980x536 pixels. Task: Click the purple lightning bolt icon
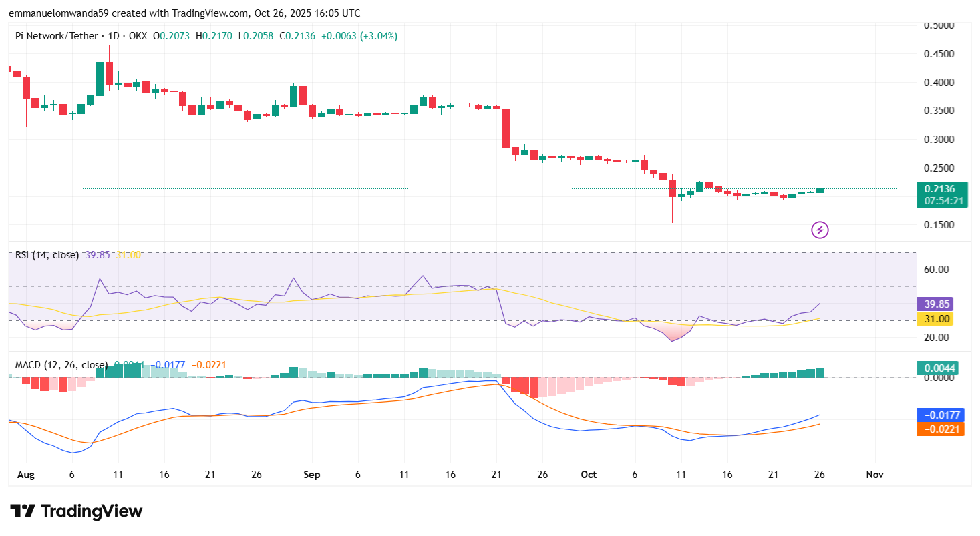pos(820,230)
